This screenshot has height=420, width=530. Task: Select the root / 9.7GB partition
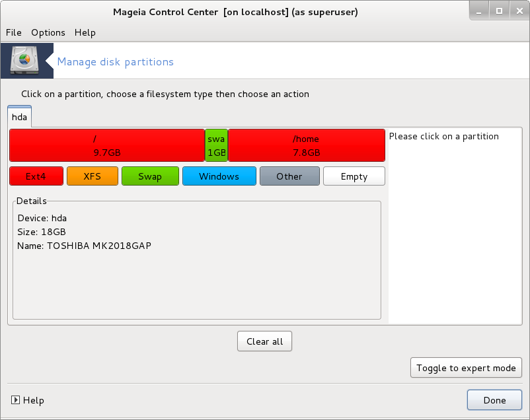coord(107,145)
